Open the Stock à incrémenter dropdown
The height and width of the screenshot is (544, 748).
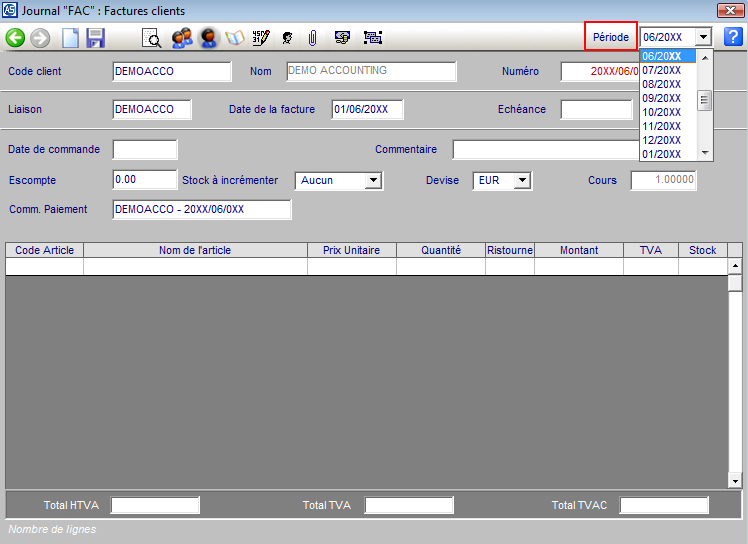[373, 180]
